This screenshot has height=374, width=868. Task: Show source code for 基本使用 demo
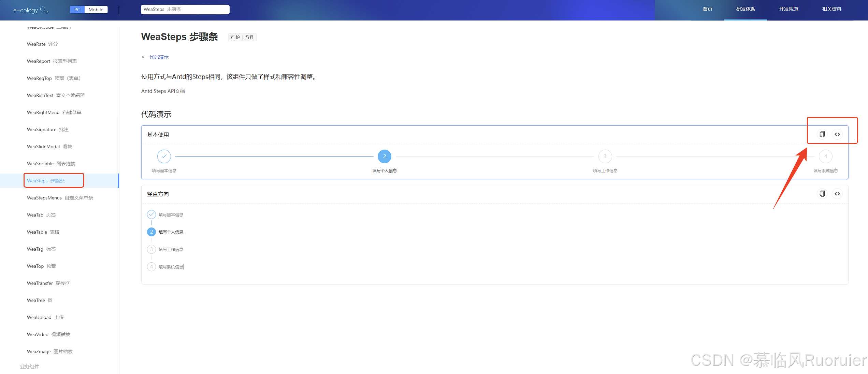tap(837, 134)
